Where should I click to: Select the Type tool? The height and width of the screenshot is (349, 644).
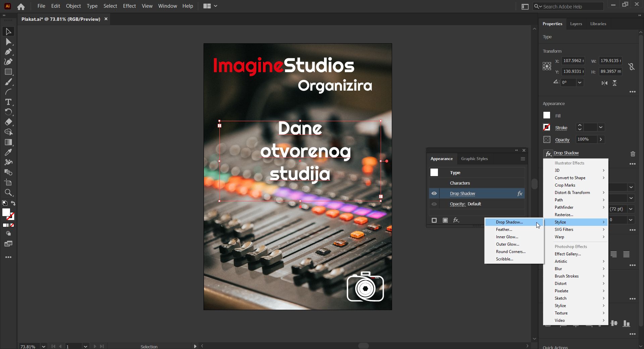click(8, 102)
